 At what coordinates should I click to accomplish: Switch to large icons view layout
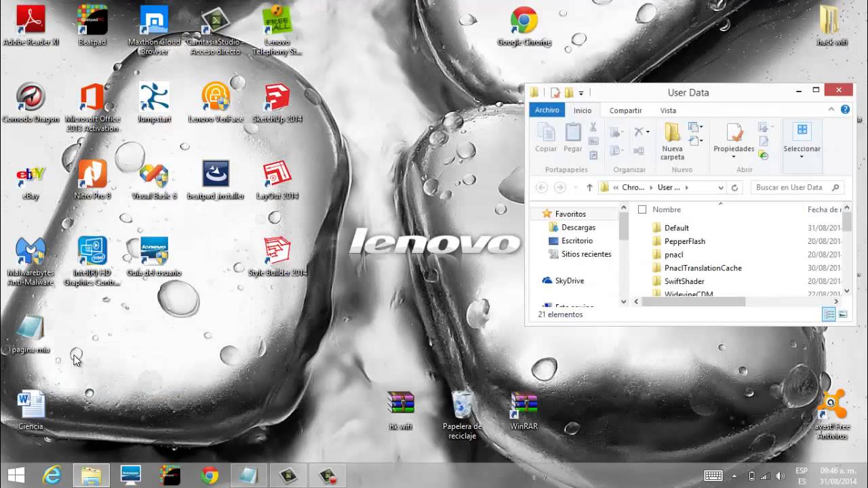(x=843, y=314)
